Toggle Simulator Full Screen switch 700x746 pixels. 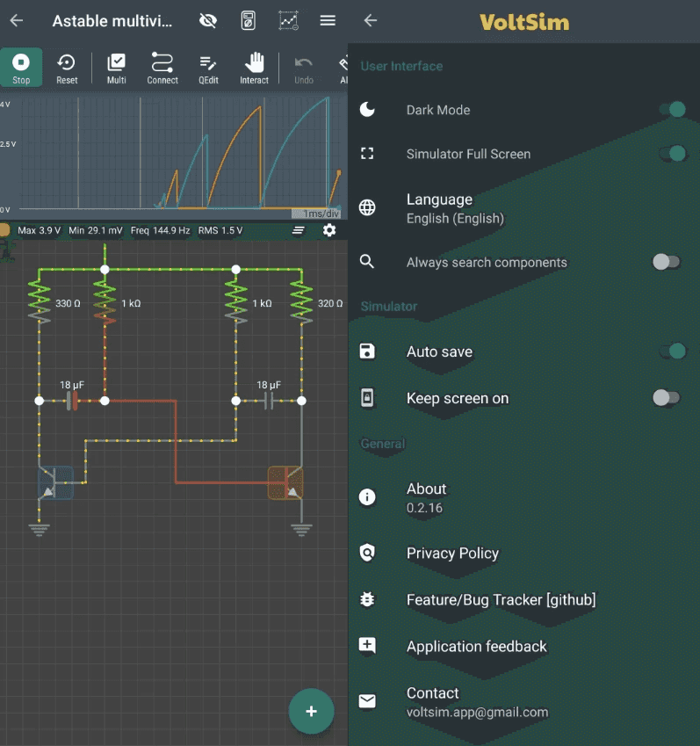click(673, 153)
